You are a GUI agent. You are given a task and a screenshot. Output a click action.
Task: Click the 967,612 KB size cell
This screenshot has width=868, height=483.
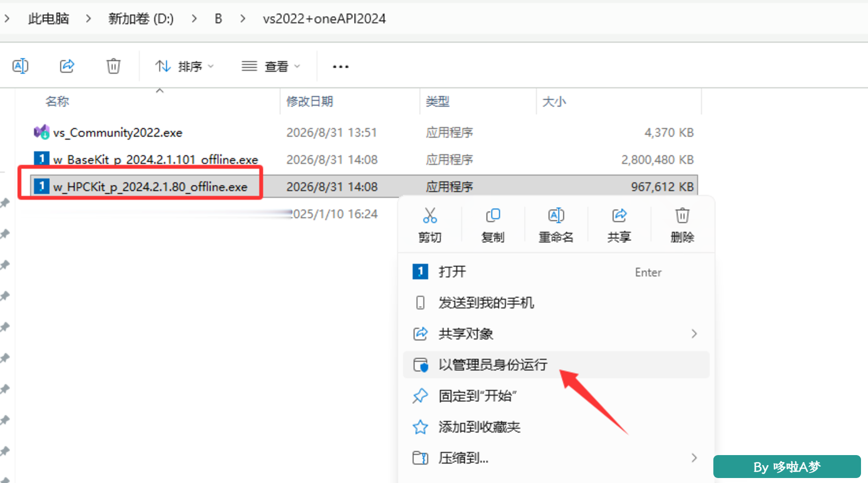pos(662,187)
